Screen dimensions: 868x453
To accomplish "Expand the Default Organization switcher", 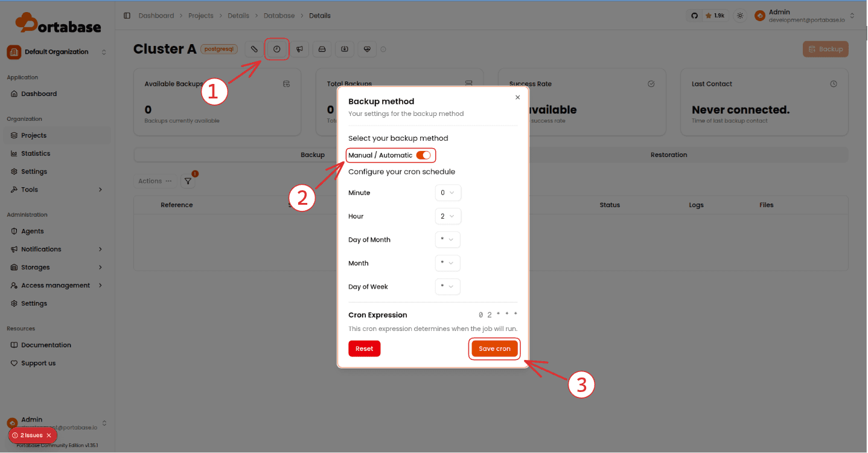I will tap(57, 52).
